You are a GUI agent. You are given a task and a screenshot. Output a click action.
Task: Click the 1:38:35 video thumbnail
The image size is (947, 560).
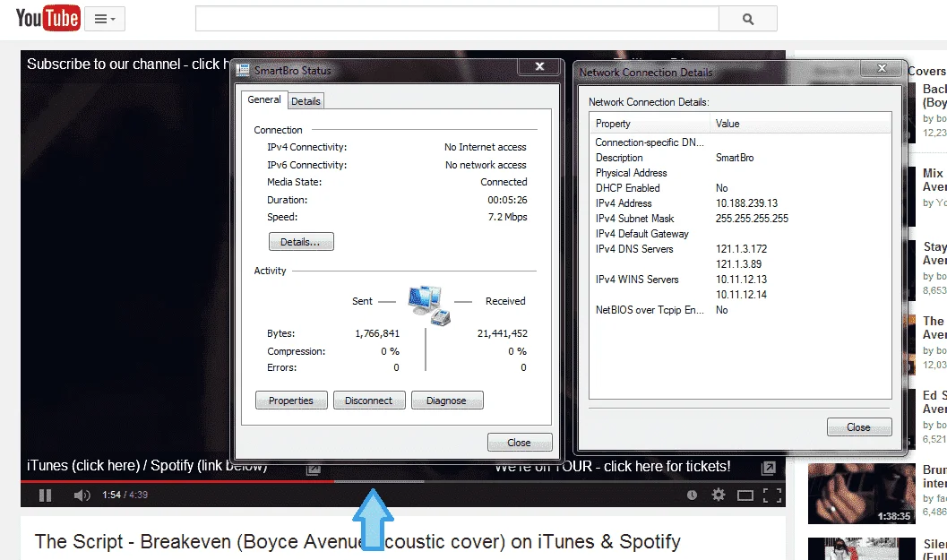tap(862, 494)
